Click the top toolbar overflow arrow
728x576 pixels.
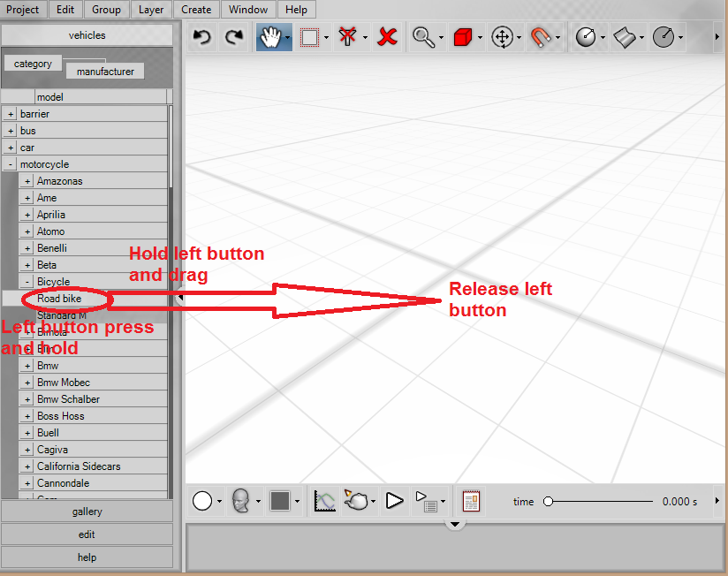[717, 37]
